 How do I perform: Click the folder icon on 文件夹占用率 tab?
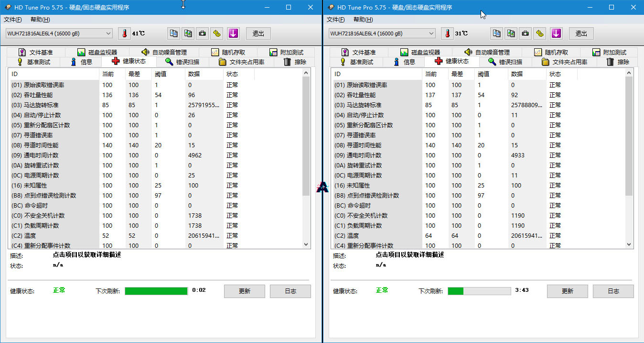[x=223, y=62]
